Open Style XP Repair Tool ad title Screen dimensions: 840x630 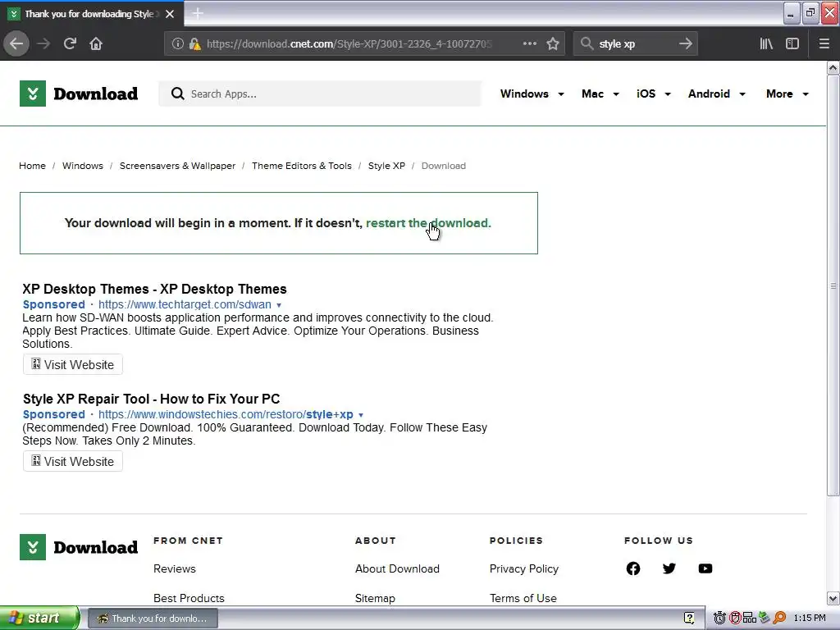coord(151,399)
